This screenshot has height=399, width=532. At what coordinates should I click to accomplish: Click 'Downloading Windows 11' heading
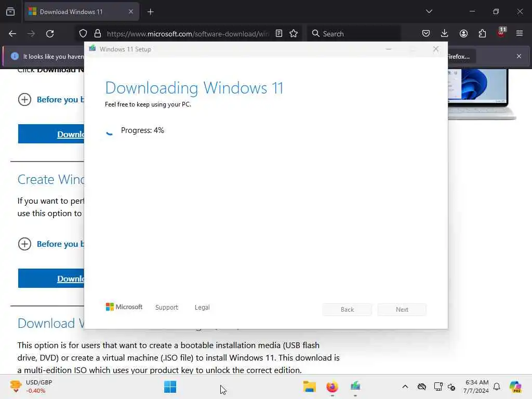point(194,88)
